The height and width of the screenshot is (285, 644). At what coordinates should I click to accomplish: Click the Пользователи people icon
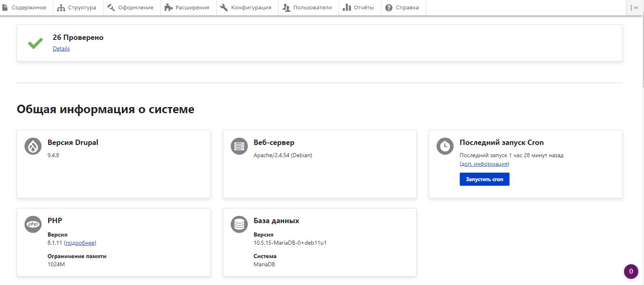pyautogui.click(x=286, y=8)
